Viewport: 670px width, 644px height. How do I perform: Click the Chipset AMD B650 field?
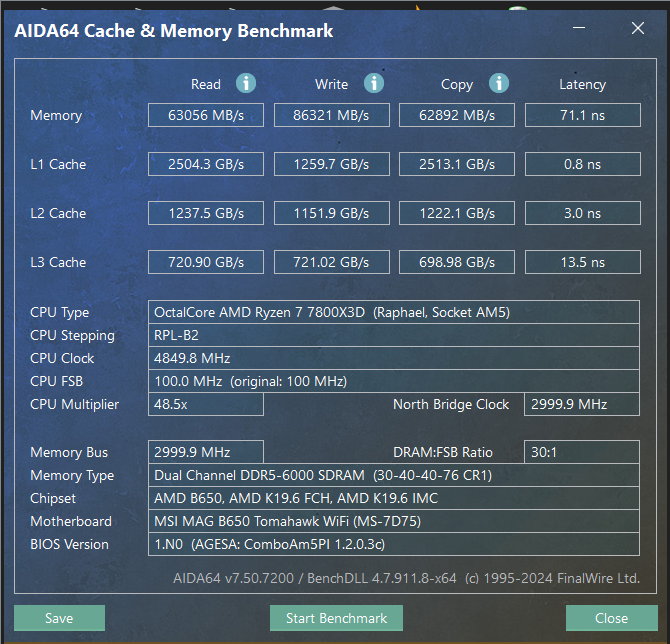pos(394,498)
